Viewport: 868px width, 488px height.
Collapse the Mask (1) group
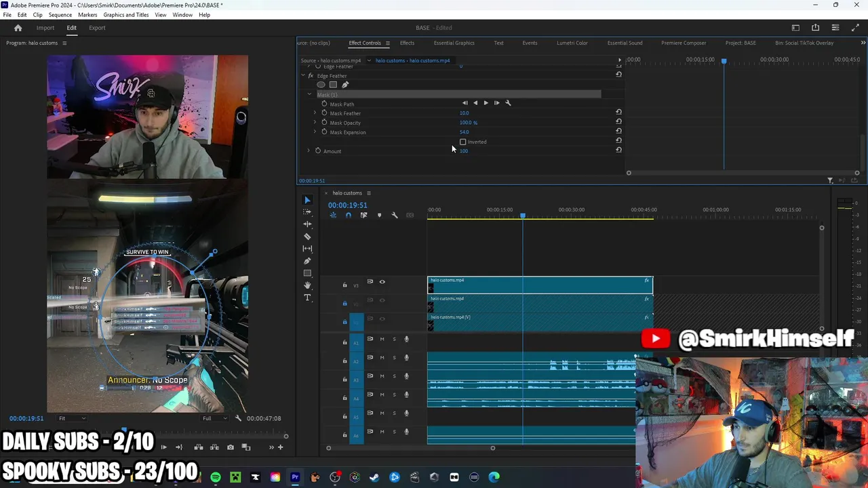click(309, 94)
